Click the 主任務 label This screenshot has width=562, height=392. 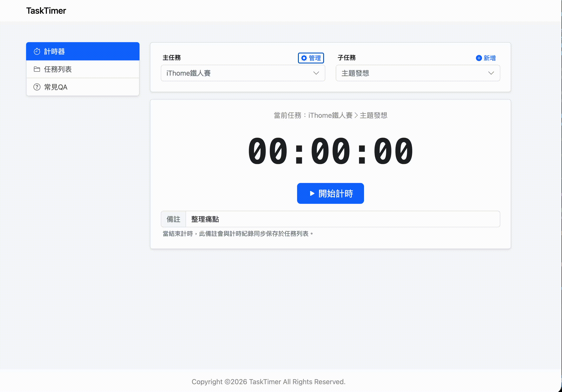172,58
